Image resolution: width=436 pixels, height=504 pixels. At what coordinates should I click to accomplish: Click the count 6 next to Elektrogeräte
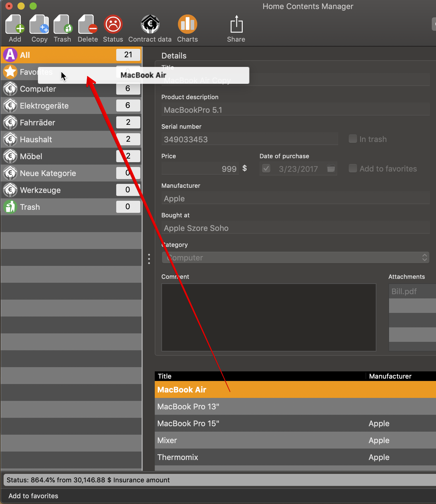click(x=128, y=106)
